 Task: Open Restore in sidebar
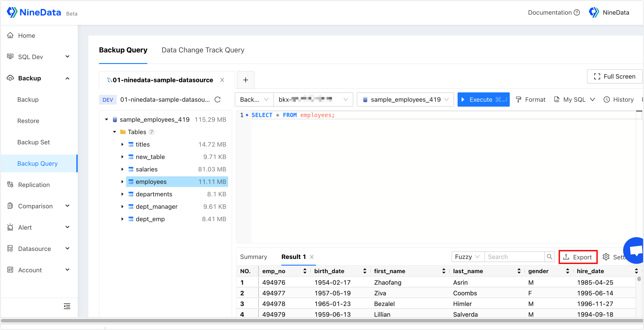click(x=28, y=121)
